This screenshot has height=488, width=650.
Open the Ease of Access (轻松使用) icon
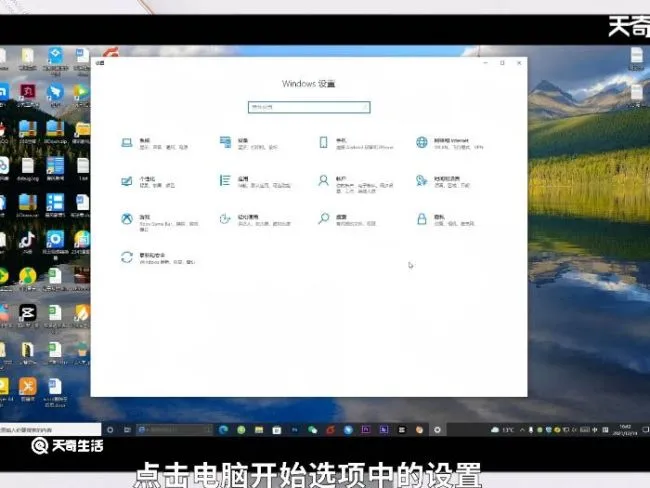click(225, 219)
